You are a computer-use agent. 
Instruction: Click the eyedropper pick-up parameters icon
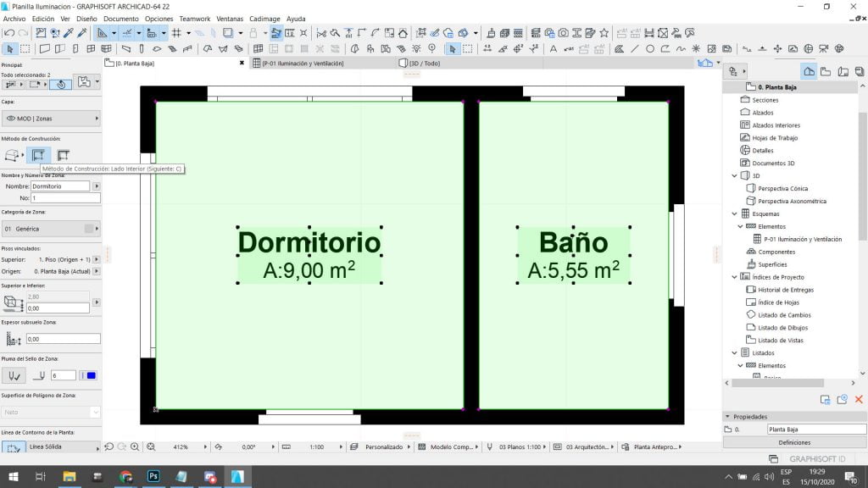click(68, 33)
